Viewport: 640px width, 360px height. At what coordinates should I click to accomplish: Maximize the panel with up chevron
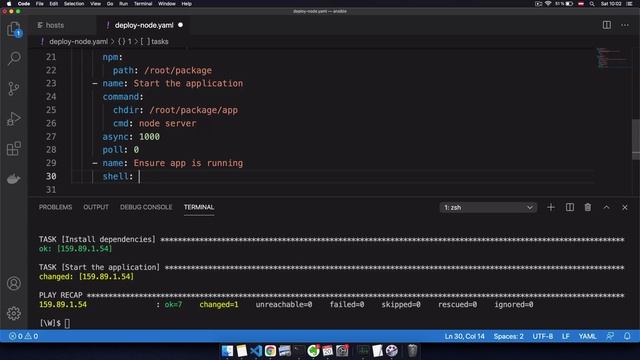(607, 207)
